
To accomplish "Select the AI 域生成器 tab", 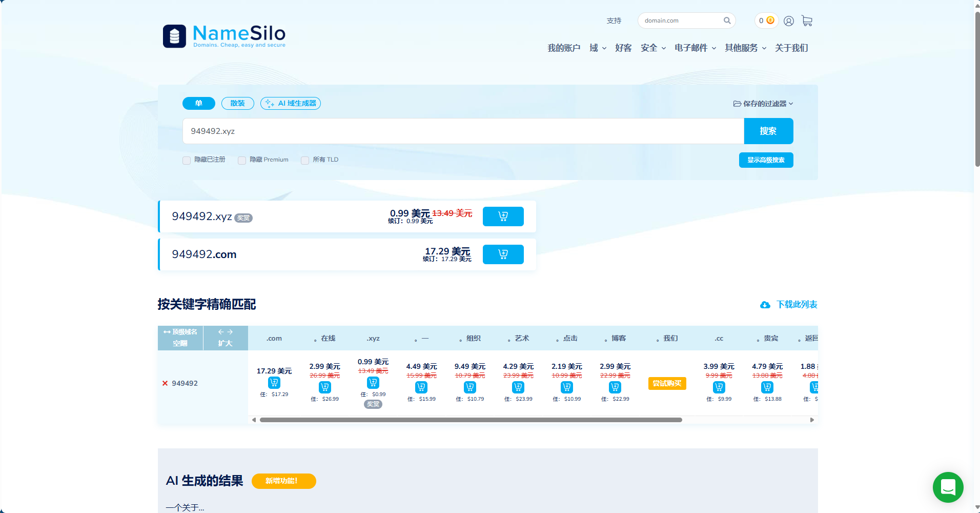I will click(291, 103).
